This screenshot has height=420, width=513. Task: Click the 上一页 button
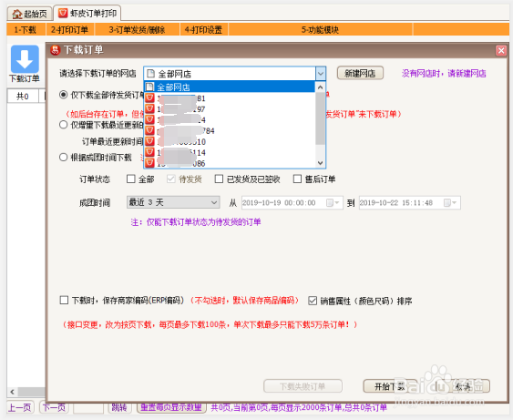(20, 407)
